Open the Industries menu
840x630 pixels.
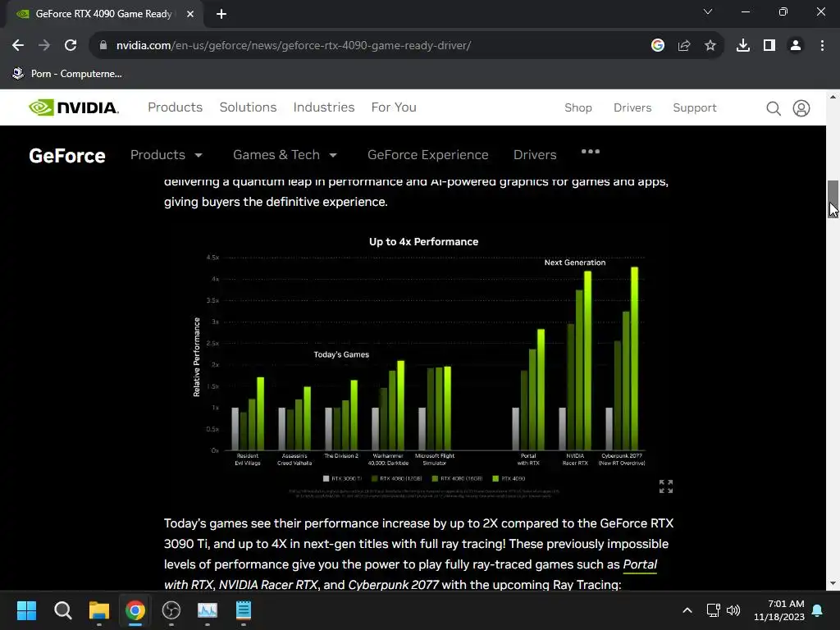tap(324, 107)
